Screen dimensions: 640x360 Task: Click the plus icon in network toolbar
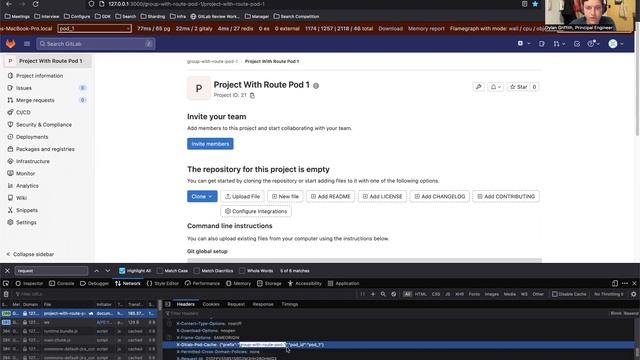tap(373, 294)
